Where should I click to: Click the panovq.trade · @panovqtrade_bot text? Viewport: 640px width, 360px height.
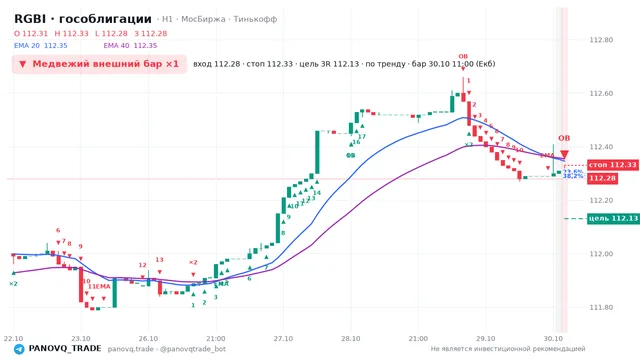167,349
